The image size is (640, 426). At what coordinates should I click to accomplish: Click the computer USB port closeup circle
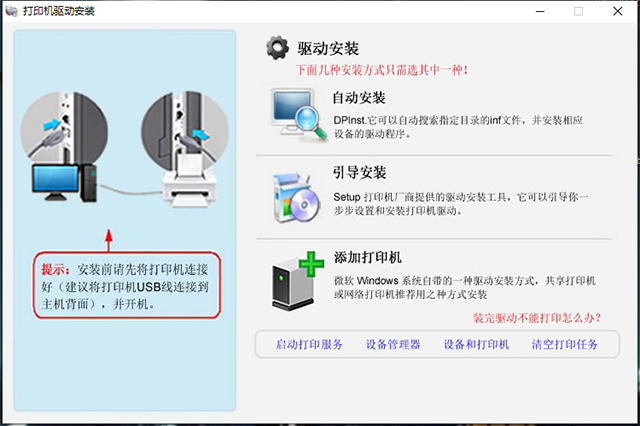[64, 126]
